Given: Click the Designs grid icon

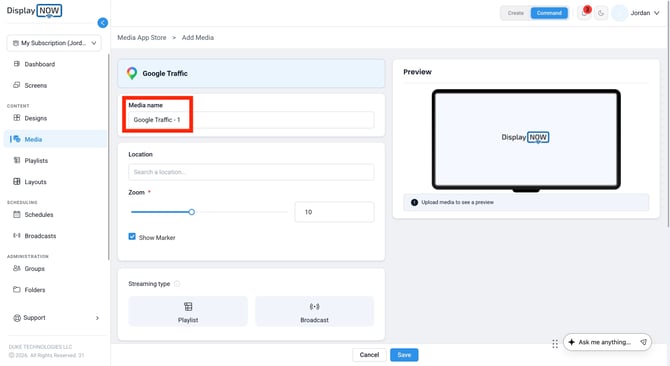Looking at the screenshot, I should coord(17,117).
